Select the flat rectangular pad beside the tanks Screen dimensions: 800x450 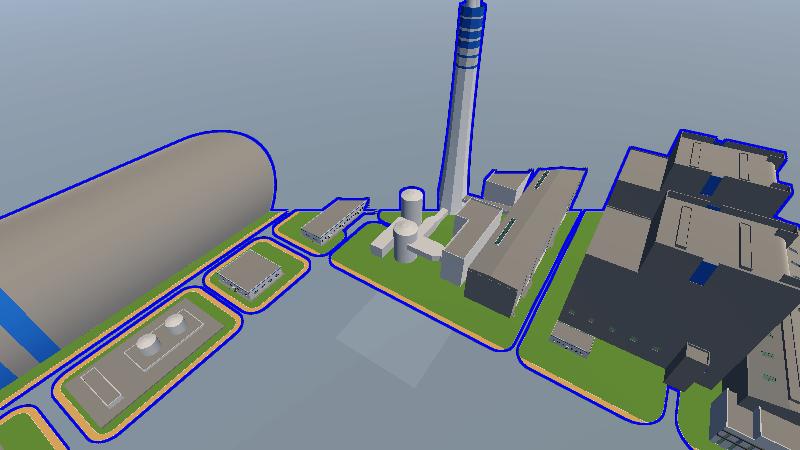tap(102, 385)
